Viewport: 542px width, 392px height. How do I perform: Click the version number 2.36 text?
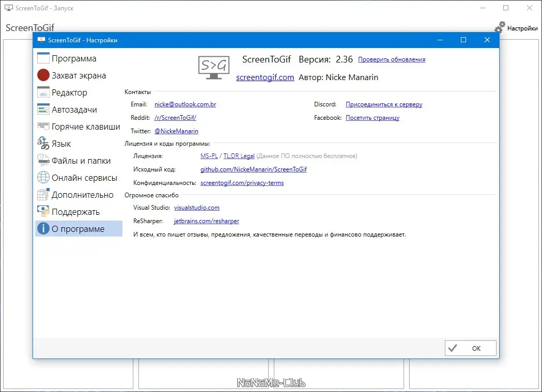(344, 59)
